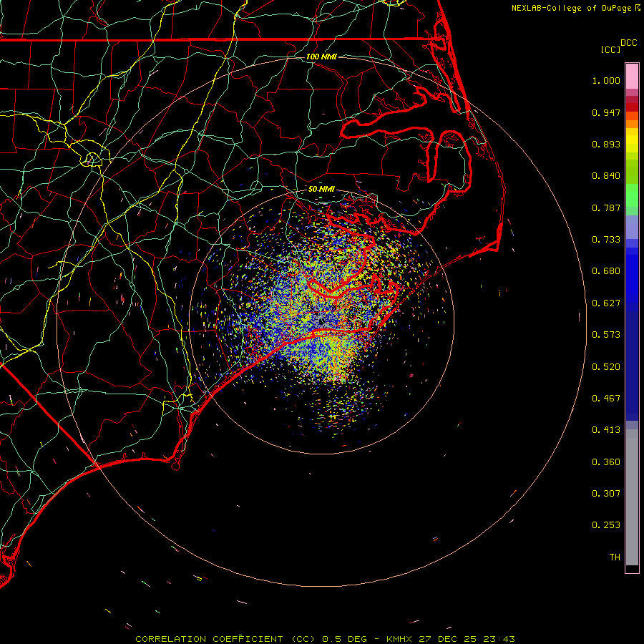Viewport: 644px width, 644px height.
Task: Click the 0.680 scale value
Action: 606,271
